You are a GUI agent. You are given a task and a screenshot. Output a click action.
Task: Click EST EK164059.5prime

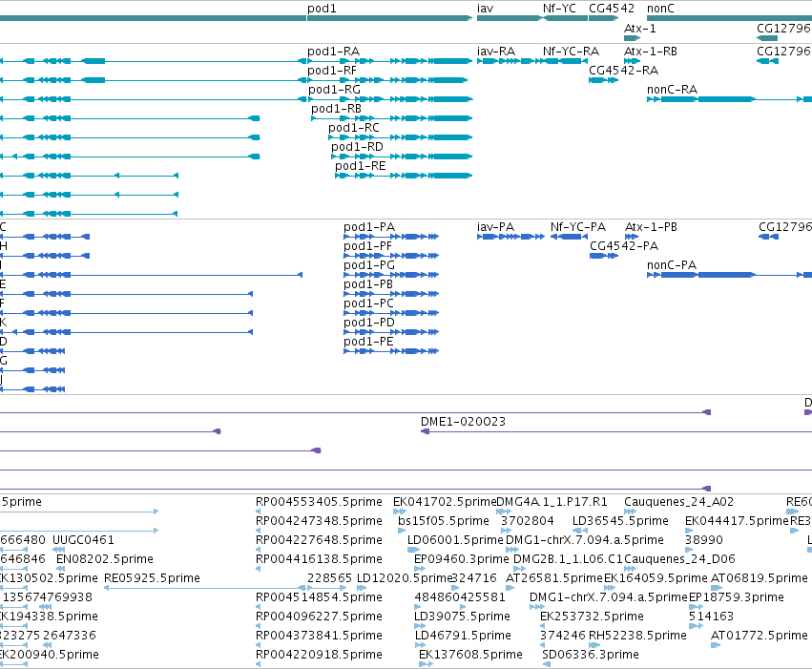click(x=656, y=579)
